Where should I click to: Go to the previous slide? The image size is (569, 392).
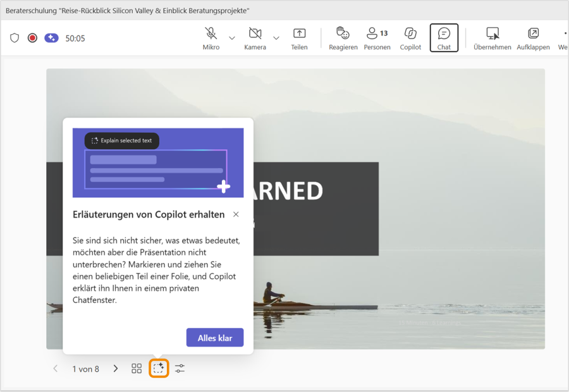coord(55,369)
